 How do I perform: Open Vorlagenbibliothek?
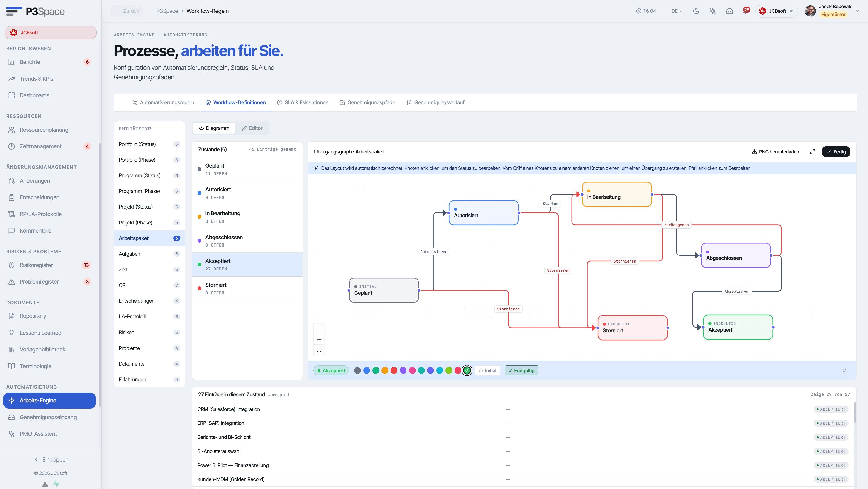click(50, 350)
